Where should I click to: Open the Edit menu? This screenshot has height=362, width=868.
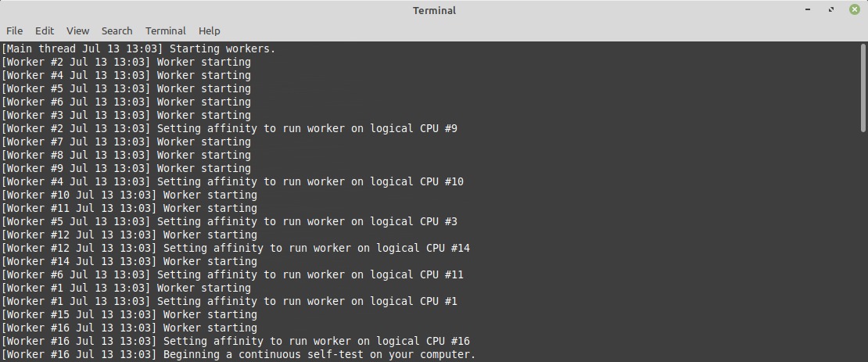tap(45, 30)
